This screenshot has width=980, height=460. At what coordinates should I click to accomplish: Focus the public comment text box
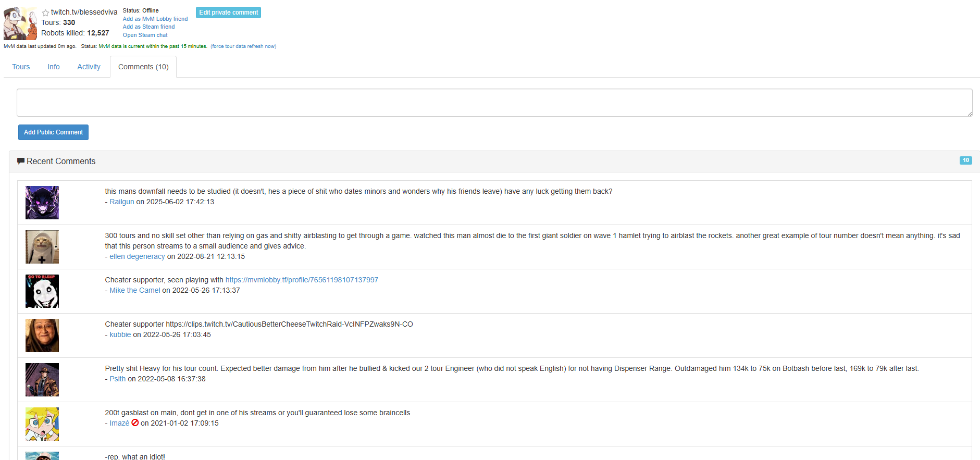click(x=494, y=103)
